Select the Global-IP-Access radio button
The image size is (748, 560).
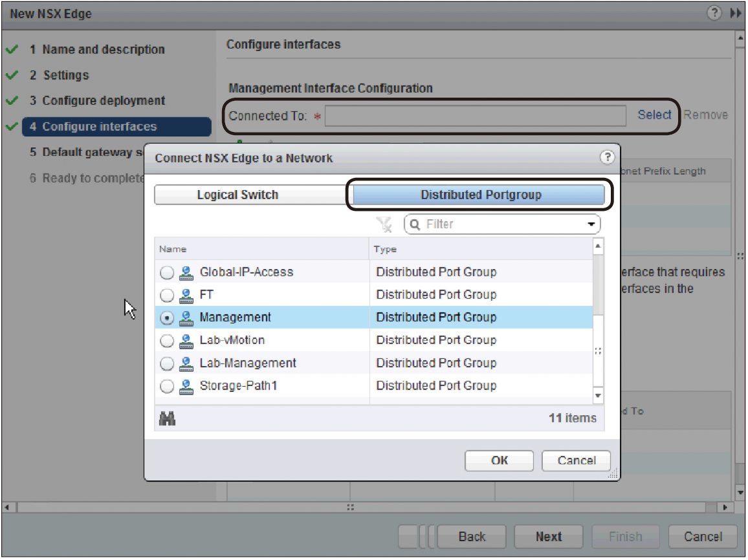(166, 273)
